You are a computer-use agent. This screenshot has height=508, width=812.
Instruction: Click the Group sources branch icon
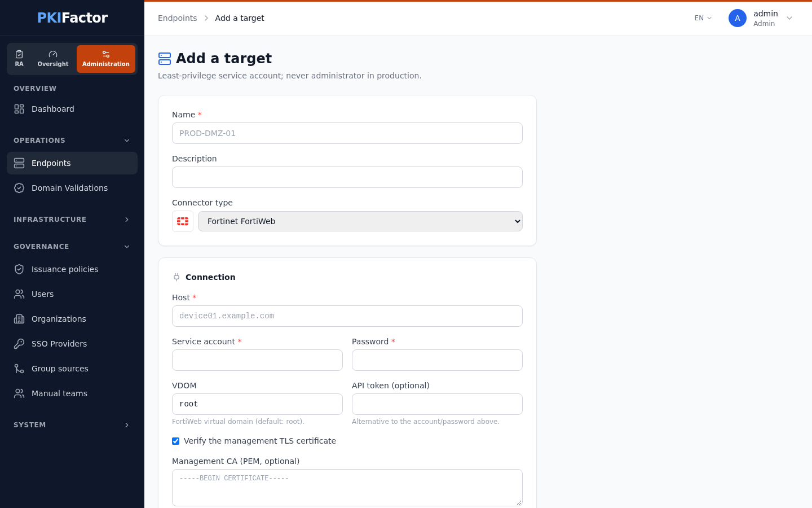pos(19,369)
